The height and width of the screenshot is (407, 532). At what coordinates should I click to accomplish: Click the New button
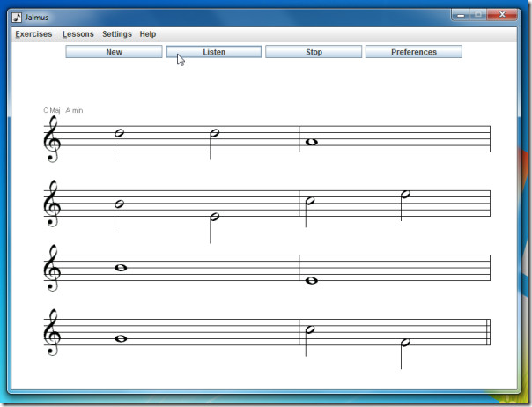(x=114, y=52)
